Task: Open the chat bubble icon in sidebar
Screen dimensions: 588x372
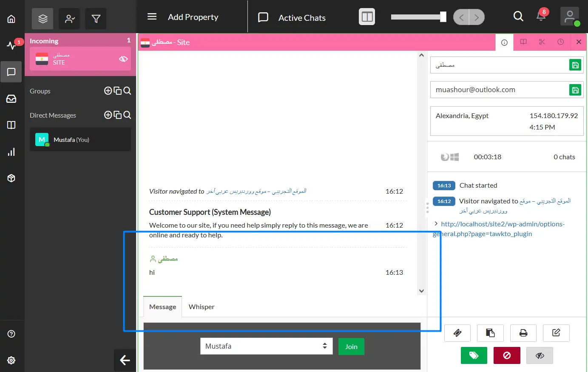Action: point(11,72)
